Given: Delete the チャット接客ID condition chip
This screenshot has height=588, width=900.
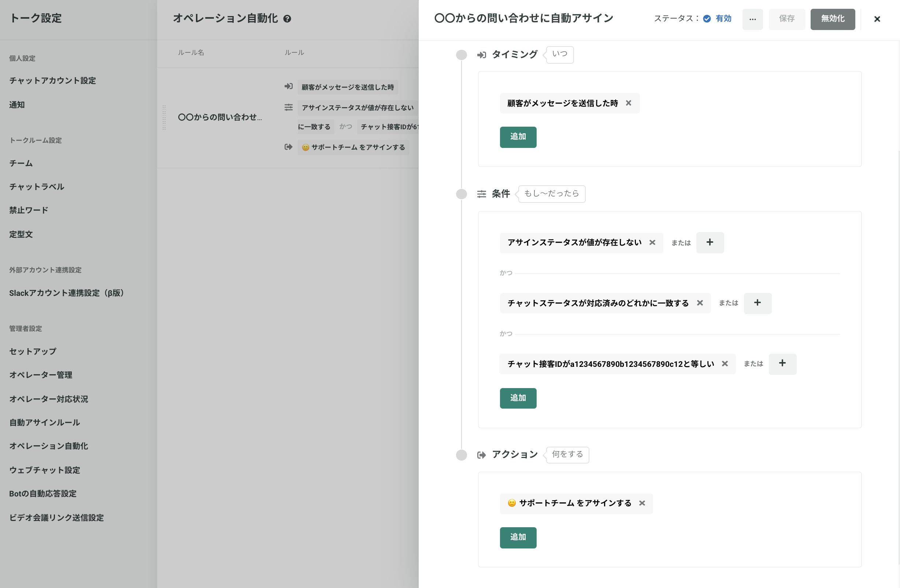Looking at the screenshot, I should [725, 364].
